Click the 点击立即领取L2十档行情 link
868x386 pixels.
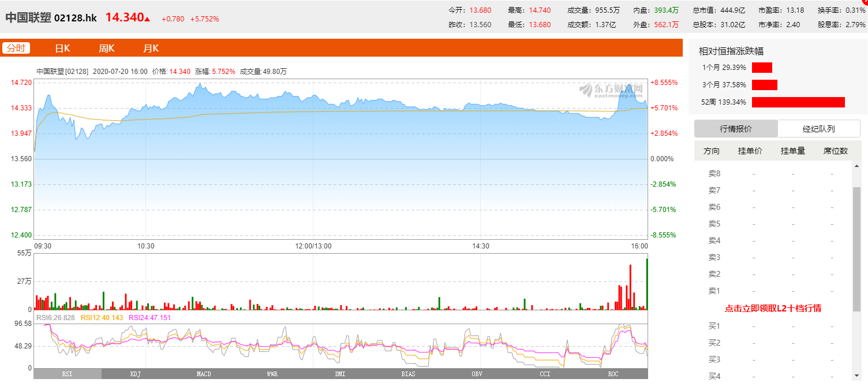[x=773, y=309]
